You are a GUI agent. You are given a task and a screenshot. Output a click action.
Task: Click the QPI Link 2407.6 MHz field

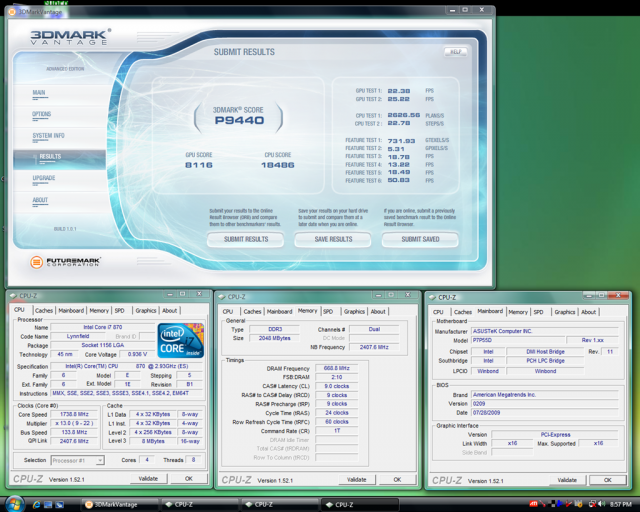pyautogui.click(x=74, y=441)
